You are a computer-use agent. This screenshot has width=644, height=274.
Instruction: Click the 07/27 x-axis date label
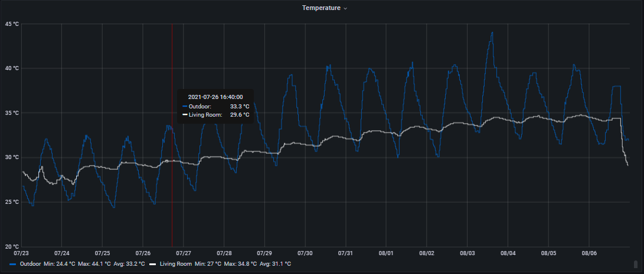(183, 253)
